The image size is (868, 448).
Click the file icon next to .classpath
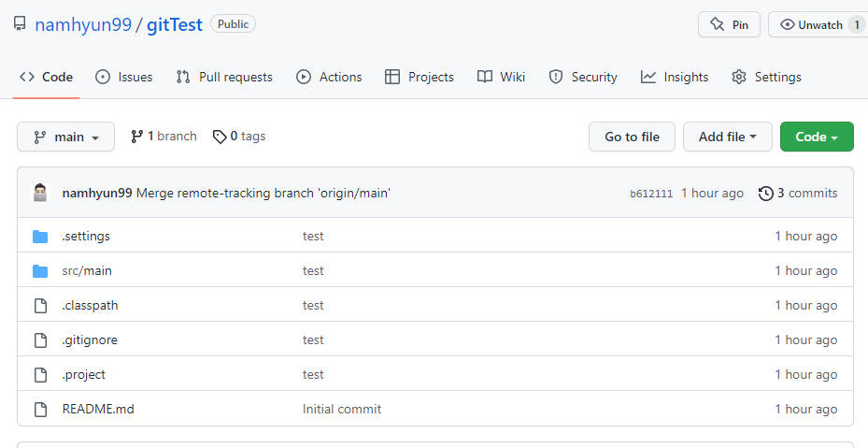tap(40, 305)
